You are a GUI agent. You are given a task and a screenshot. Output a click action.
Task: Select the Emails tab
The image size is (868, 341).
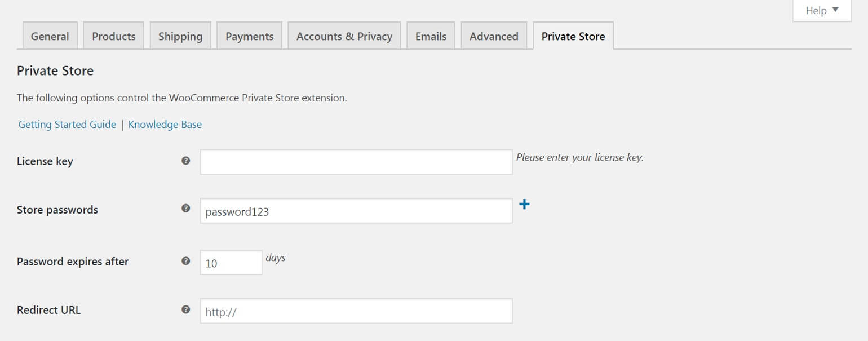point(431,36)
